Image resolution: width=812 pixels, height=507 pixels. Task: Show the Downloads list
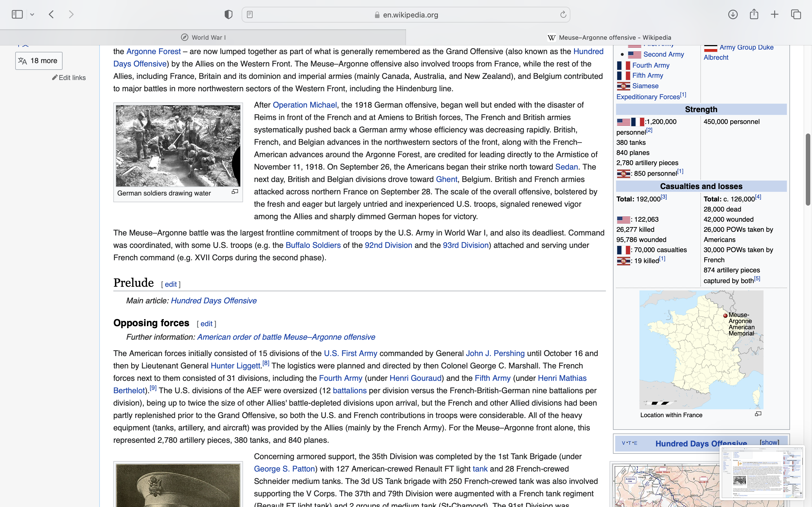(x=733, y=14)
